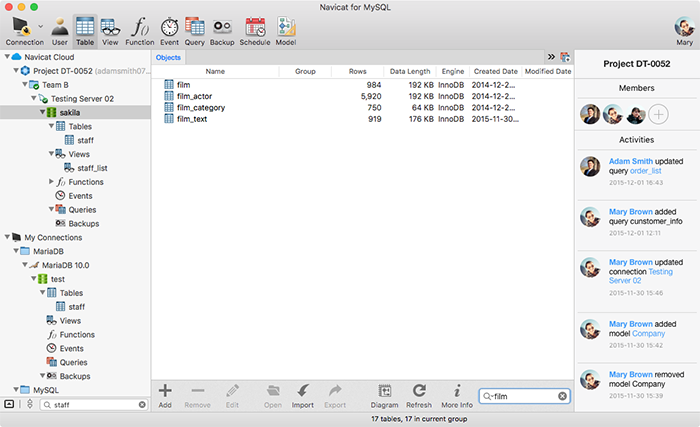Collapse the sakila database node

(x=42, y=112)
